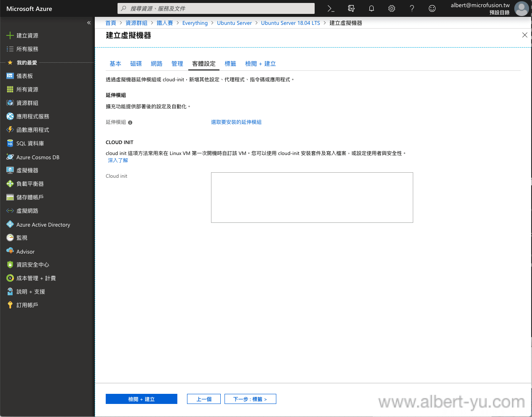532x417 pixels.
Task: Click the 所有服務 list icon
Action: pos(10,49)
